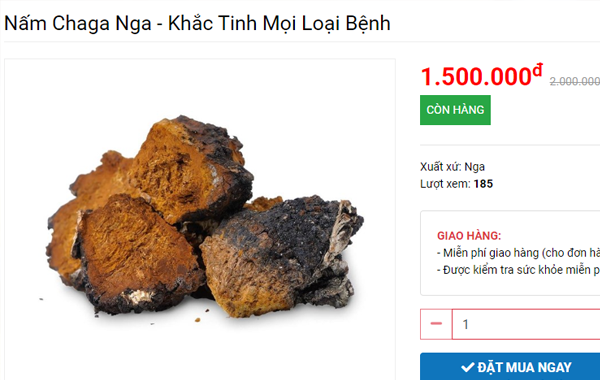This screenshot has height=380, width=600.
Task: Decrease quantity with the minus button
Action: 436,324
